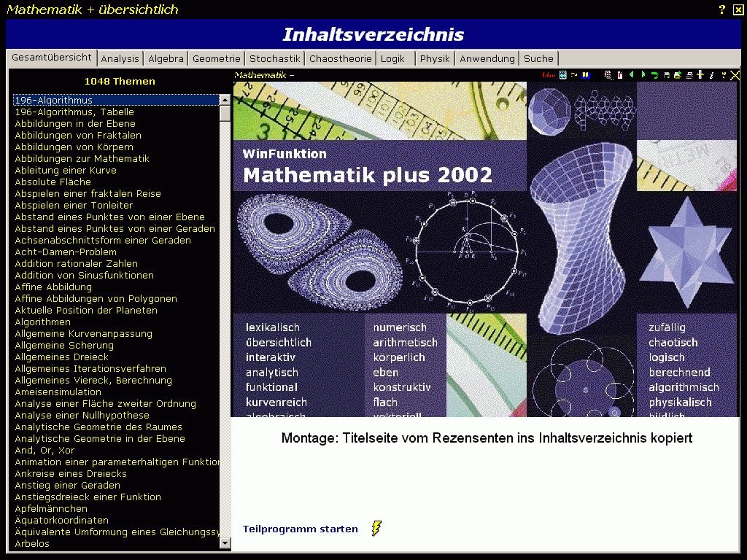The height and width of the screenshot is (560, 747).
Task: Select the Chaostheorie tab
Action: point(340,59)
